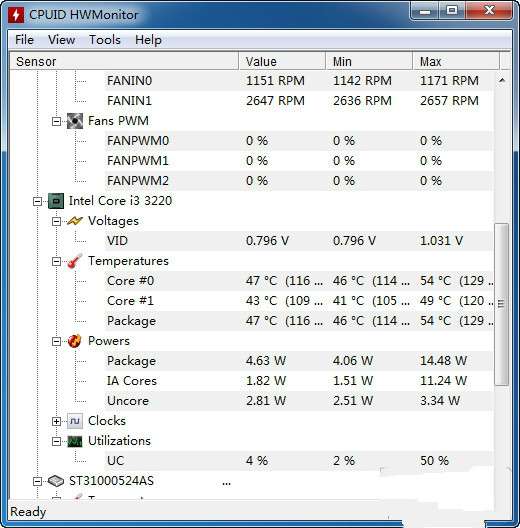Click the Fans PWM fan icon
The width and height of the screenshot is (520, 528).
tap(75, 121)
